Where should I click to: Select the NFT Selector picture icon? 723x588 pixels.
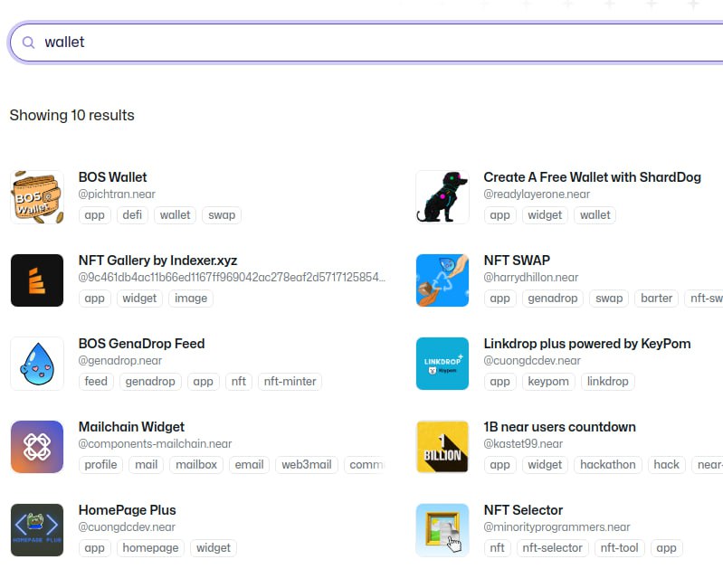442,530
